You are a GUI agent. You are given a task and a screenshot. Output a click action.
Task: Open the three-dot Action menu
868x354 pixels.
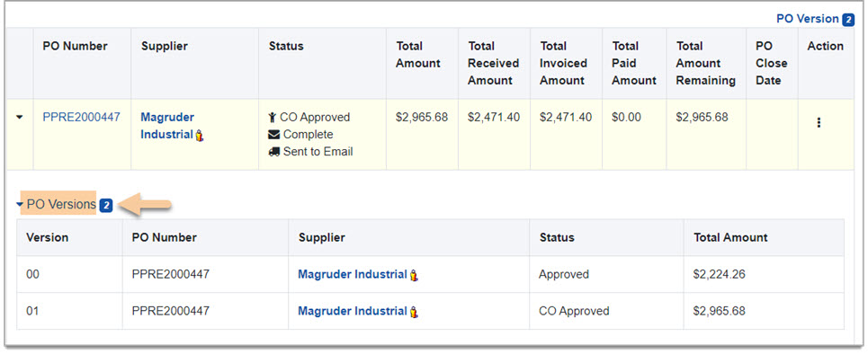click(819, 123)
